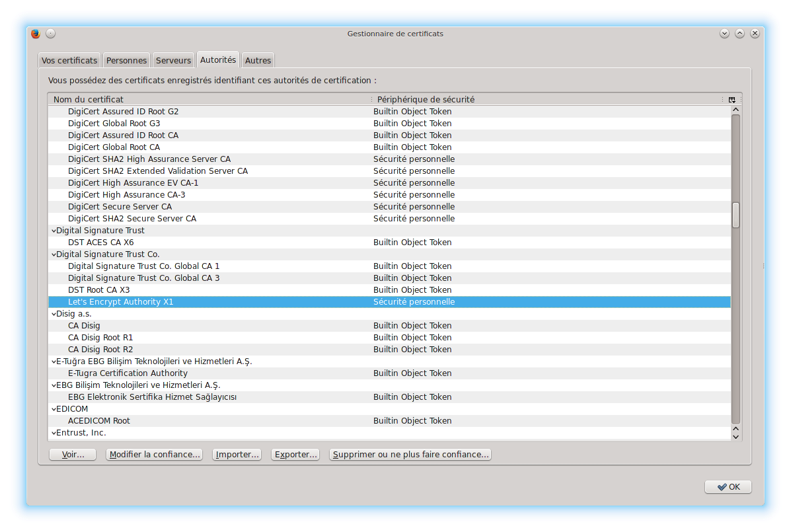Go to the Autorités tab
Viewport: 791px width, 532px height.
218,59
